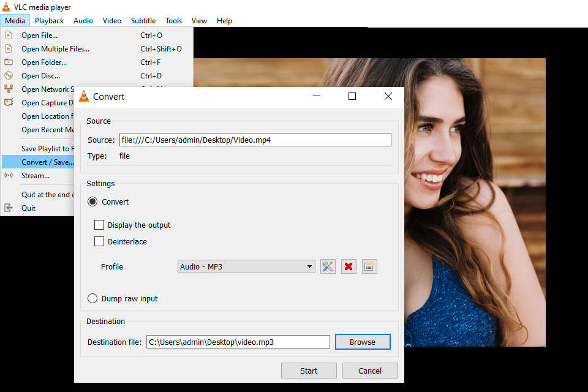The image size is (588, 392).
Task: Click the Open Disc icon in the menu
Action: click(9, 76)
